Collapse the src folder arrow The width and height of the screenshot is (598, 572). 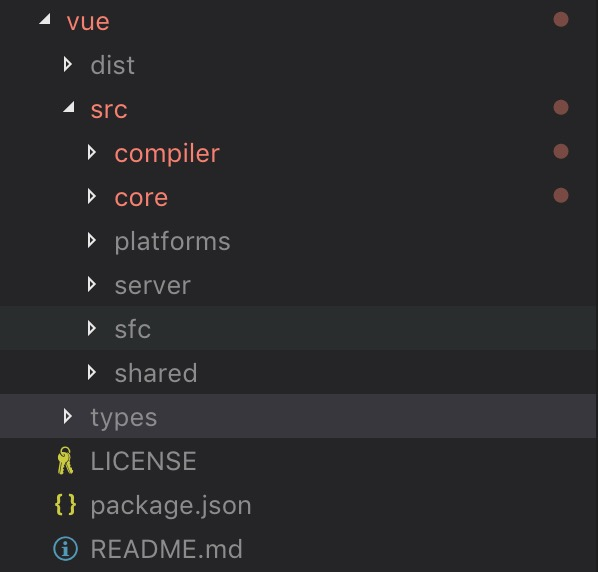tap(69, 107)
